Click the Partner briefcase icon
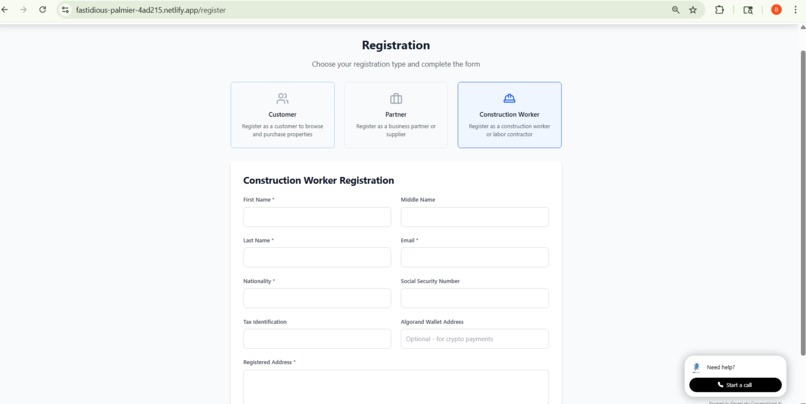 point(396,98)
